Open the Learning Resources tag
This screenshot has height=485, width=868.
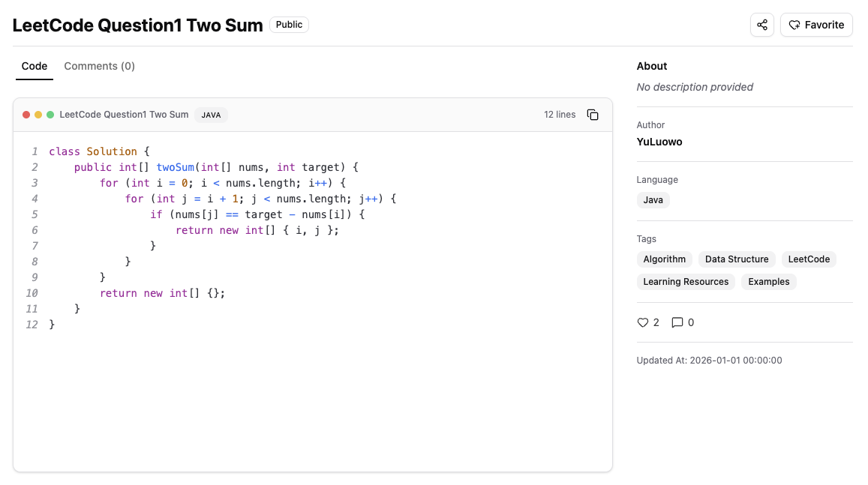(685, 282)
